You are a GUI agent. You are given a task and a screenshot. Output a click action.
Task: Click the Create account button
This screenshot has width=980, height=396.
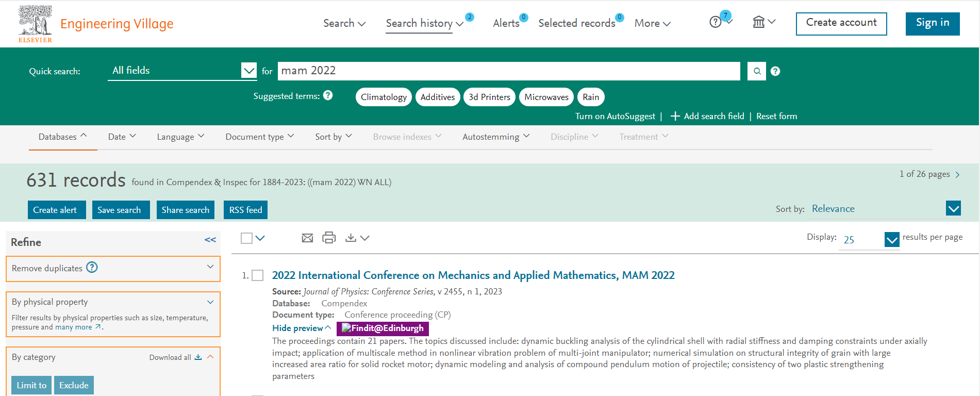tap(841, 24)
